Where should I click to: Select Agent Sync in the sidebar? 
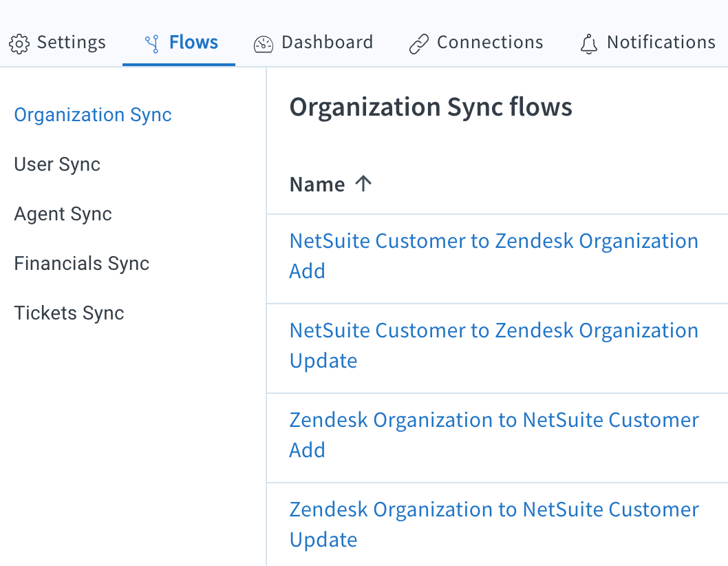pyautogui.click(x=63, y=213)
